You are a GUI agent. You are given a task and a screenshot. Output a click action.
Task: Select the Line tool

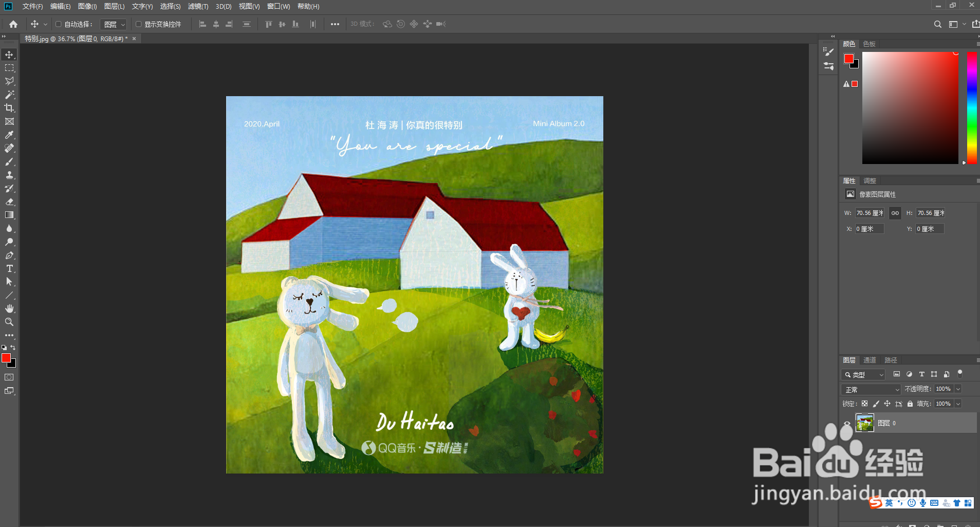(x=9, y=295)
